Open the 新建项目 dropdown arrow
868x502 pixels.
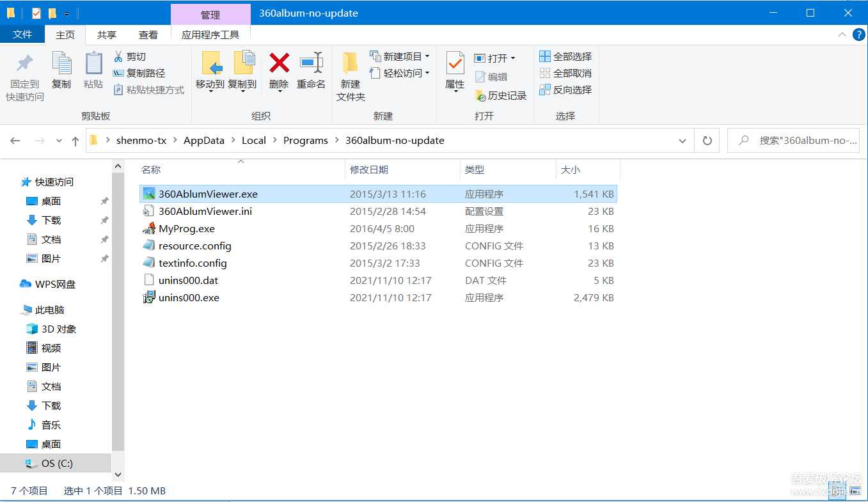point(428,56)
